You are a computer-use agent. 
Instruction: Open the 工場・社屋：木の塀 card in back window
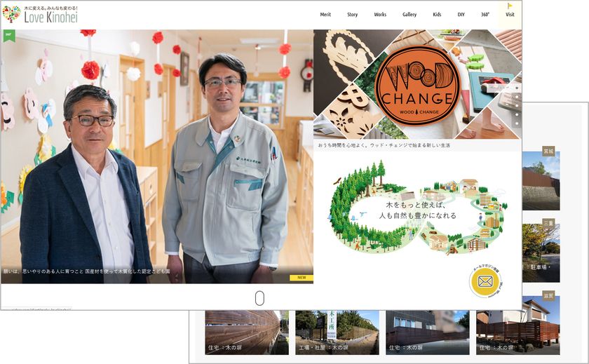337,332
